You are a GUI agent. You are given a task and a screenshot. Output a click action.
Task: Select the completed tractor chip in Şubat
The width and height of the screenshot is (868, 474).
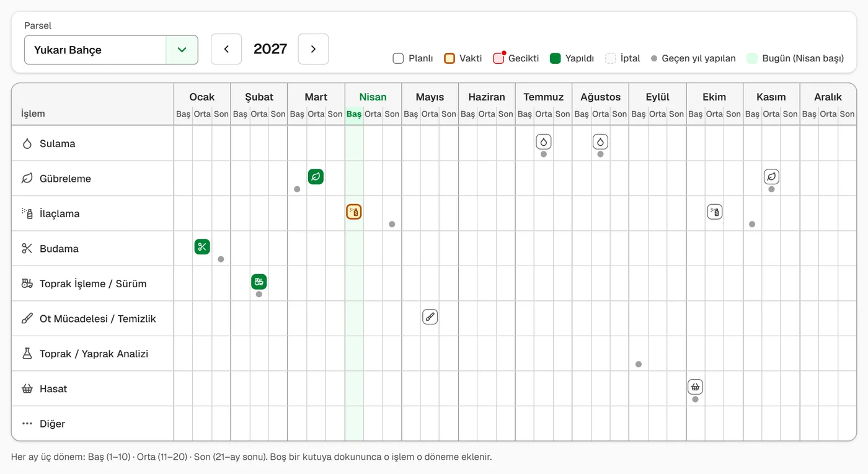(259, 282)
